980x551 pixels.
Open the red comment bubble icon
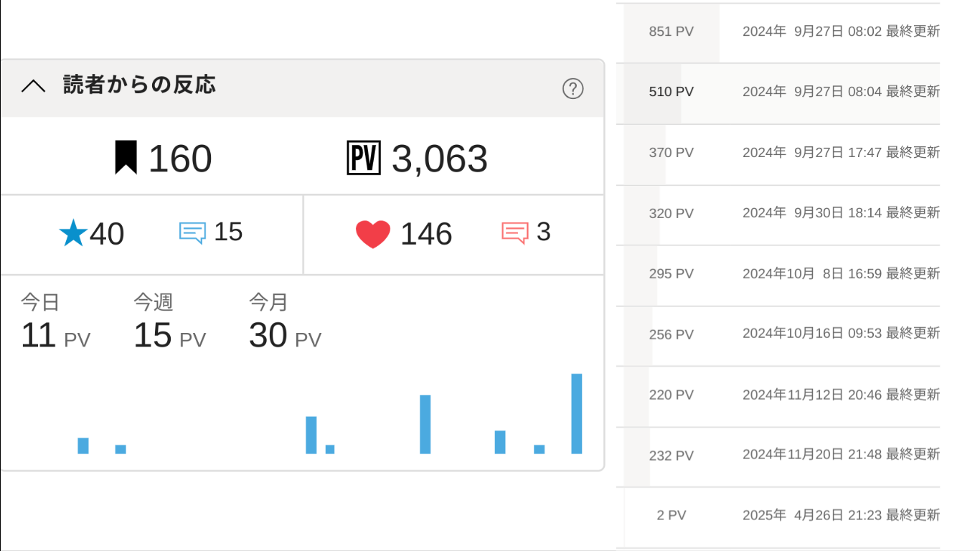click(514, 232)
